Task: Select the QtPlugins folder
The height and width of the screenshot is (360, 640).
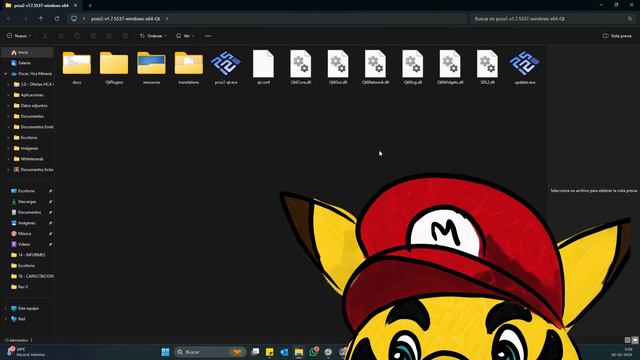Action: coord(114,67)
